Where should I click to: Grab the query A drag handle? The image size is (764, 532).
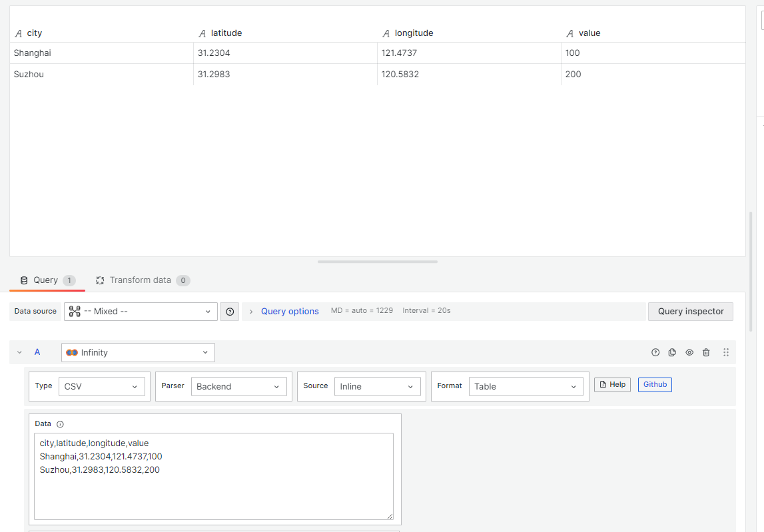tap(726, 352)
